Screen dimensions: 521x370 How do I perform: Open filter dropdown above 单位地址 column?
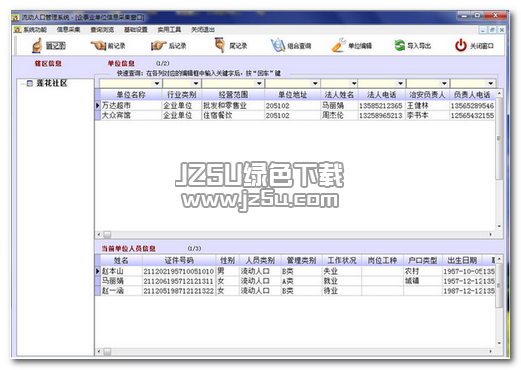tap(315, 83)
